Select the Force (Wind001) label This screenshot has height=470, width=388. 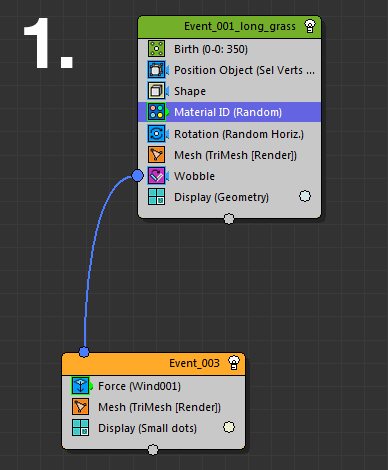[x=139, y=386]
